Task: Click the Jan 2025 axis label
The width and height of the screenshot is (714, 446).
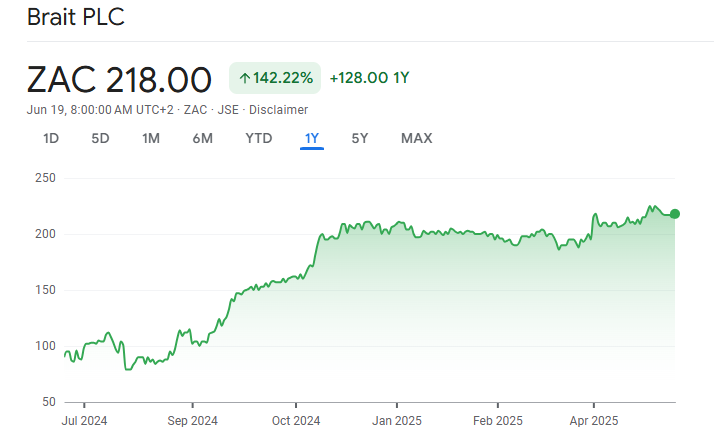Action: coord(397,420)
